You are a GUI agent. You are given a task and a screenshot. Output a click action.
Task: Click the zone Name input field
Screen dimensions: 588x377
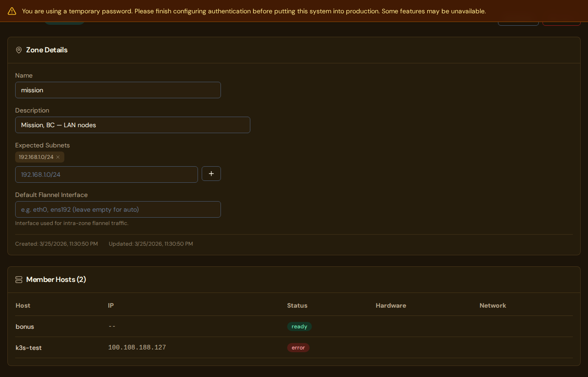[x=118, y=90]
